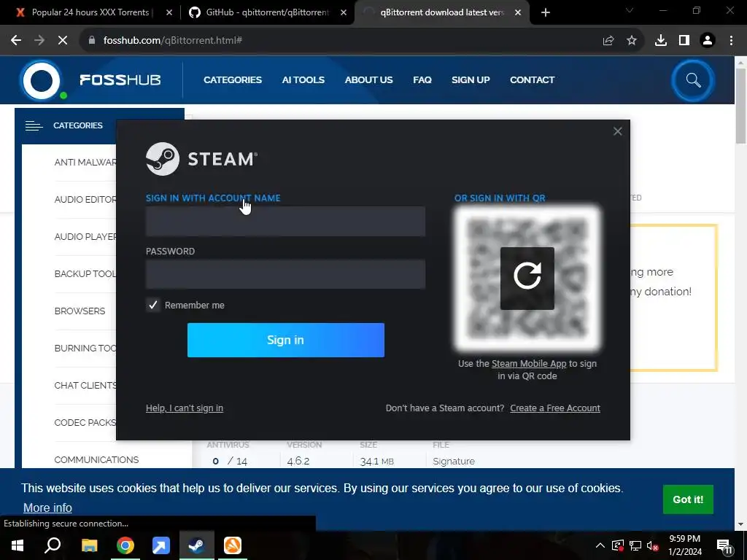The image size is (747, 560).
Task: Open Windows Start menu
Action: 18,545
